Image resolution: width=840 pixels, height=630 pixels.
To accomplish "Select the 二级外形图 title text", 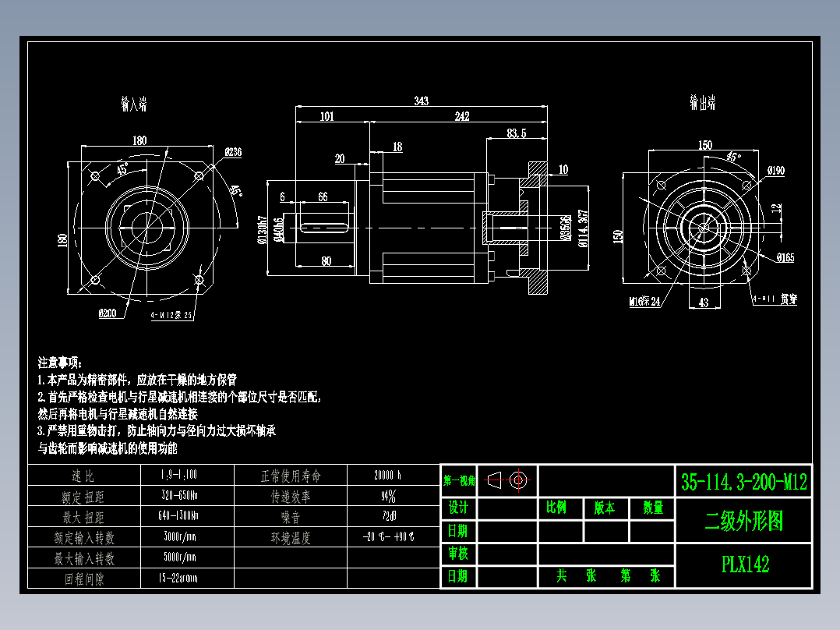I will 746,520.
